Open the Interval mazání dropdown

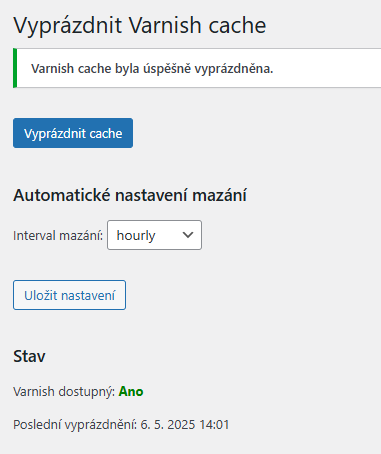(x=154, y=235)
